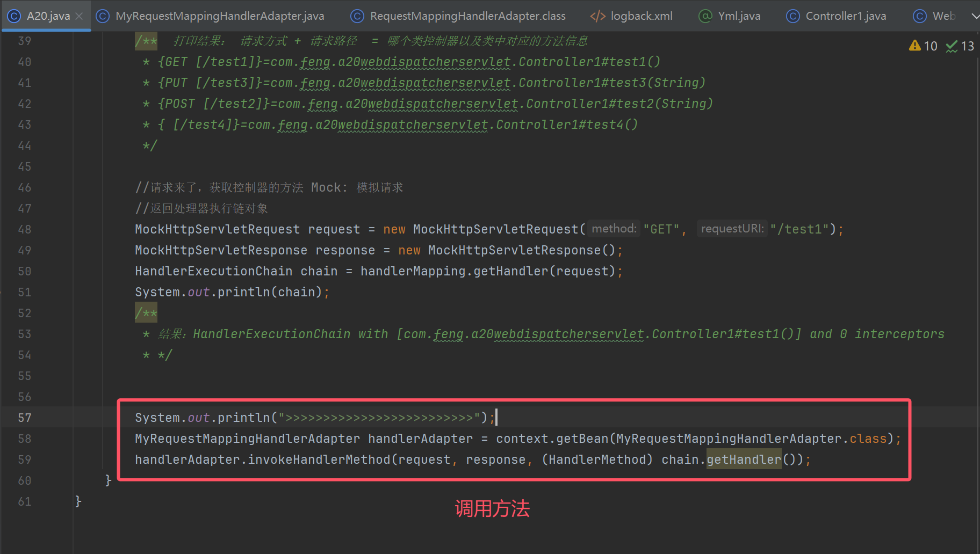Click the Javadoc start marker on line 52
The height and width of the screenshot is (554, 980).
(x=146, y=313)
